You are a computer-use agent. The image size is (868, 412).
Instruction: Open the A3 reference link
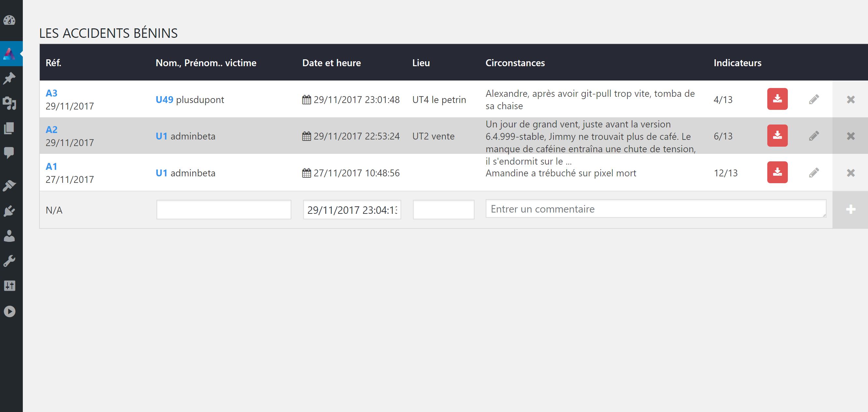coord(51,93)
